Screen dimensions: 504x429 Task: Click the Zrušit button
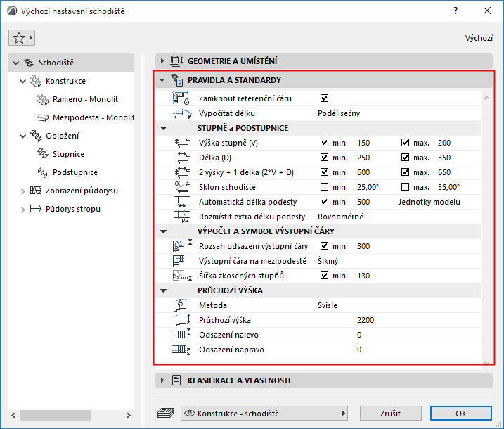click(x=391, y=414)
